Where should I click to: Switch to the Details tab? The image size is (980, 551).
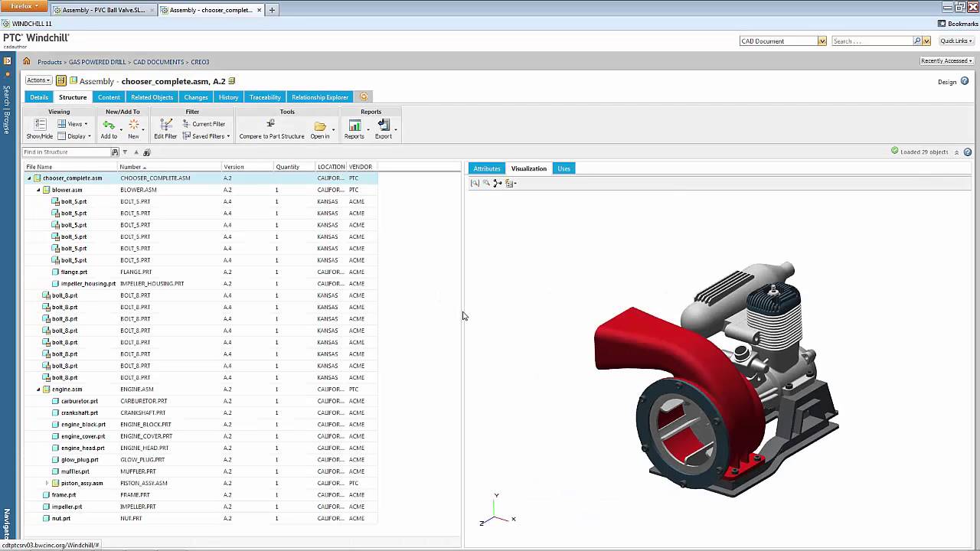[39, 97]
